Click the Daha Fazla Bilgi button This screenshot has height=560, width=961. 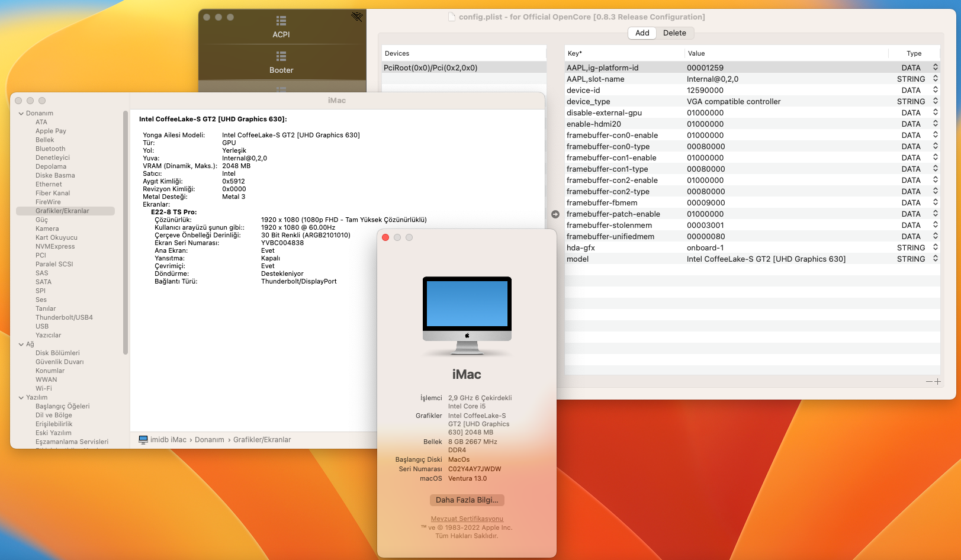pyautogui.click(x=467, y=500)
